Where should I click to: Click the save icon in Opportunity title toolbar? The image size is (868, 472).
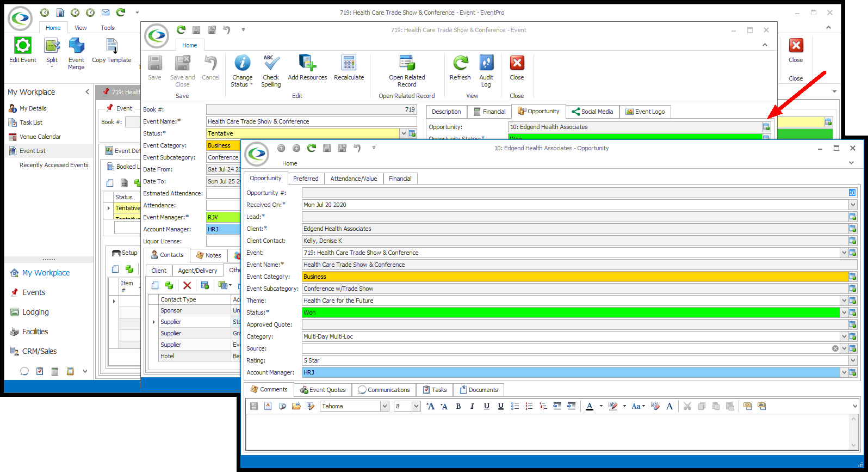pos(327,148)
